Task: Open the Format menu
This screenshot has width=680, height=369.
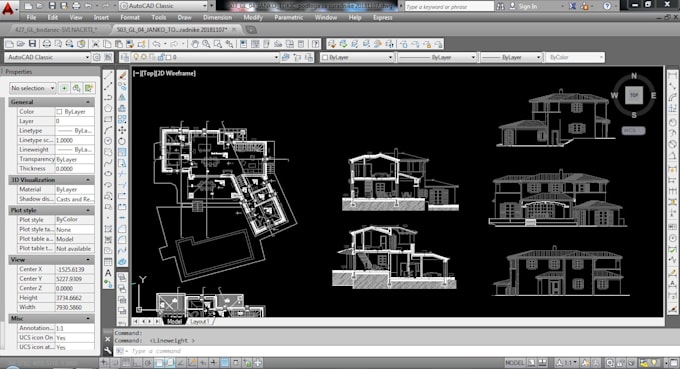Action: click(x=130, y=17)
